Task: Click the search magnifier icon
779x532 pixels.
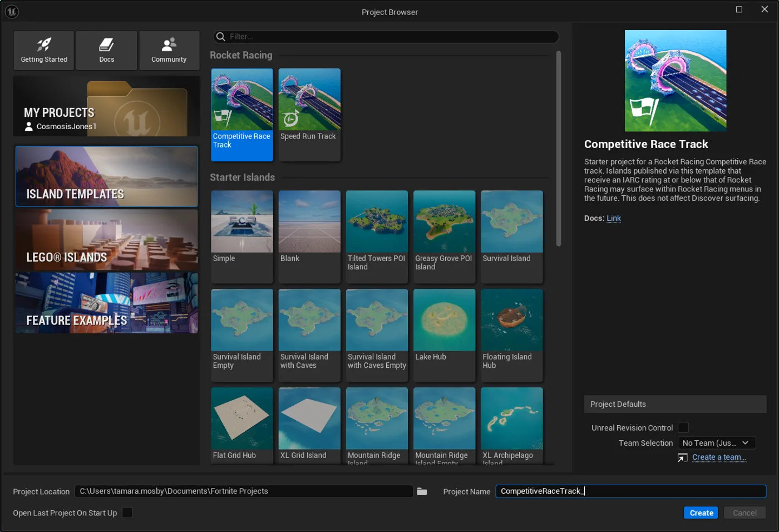Action: tap(221, 37)
